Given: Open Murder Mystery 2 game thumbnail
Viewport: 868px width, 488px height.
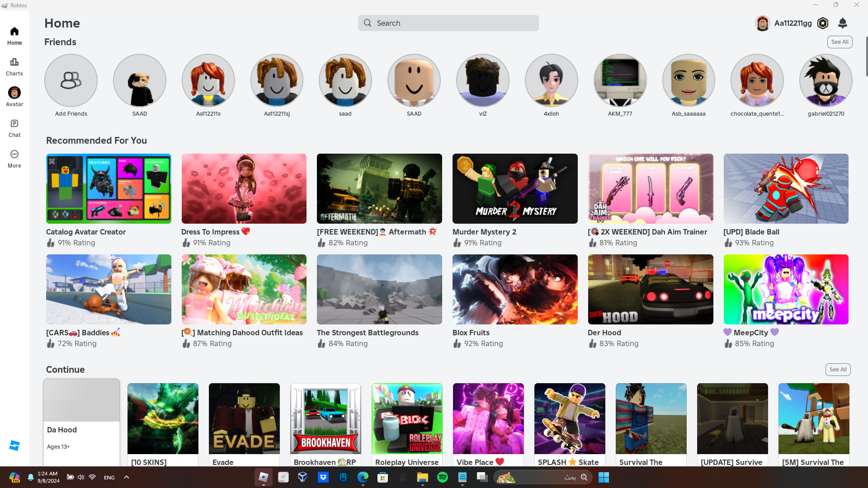Looking at the screenshot, I should pos(515,188).
